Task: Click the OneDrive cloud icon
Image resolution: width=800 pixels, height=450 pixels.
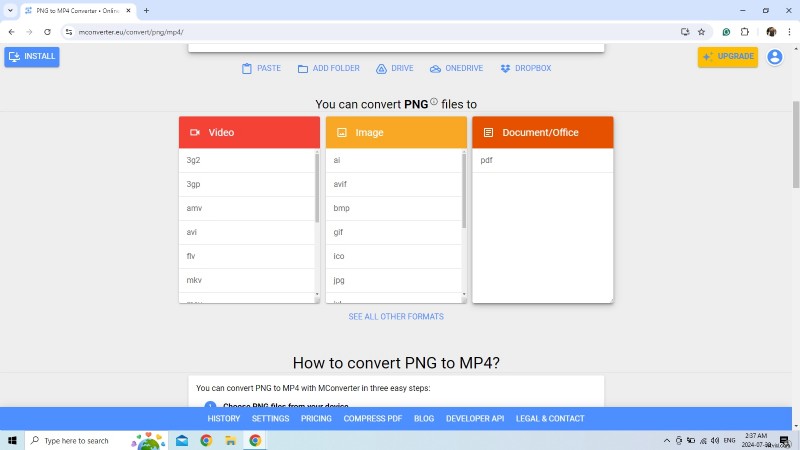Action: tap(435, 68)
